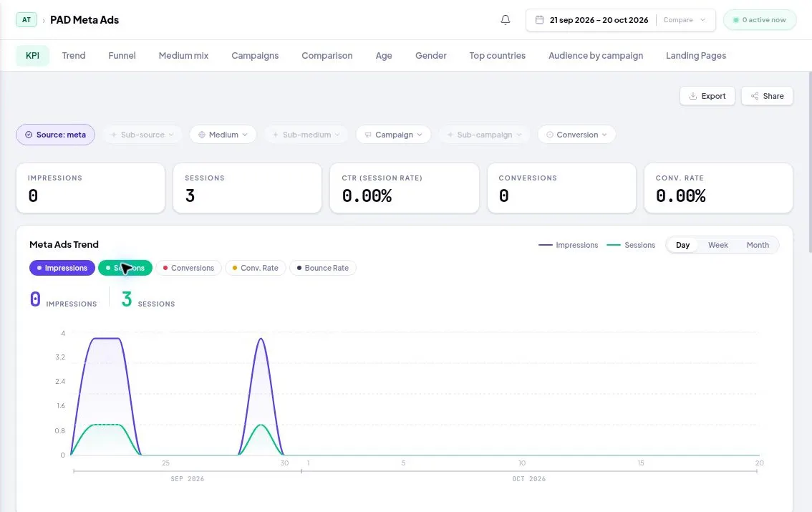Enable the Conversions series pill

point(188,268)
